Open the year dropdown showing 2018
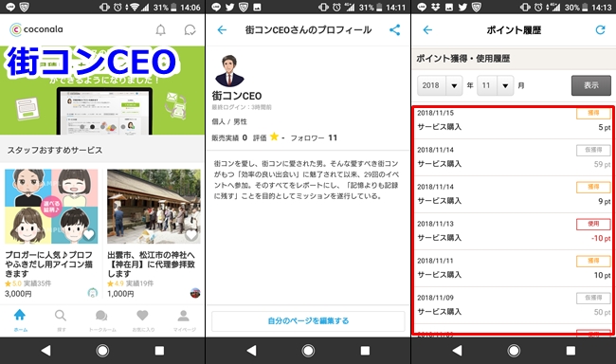The height and width of the screenshot is (364, 616). pos(440,85)
